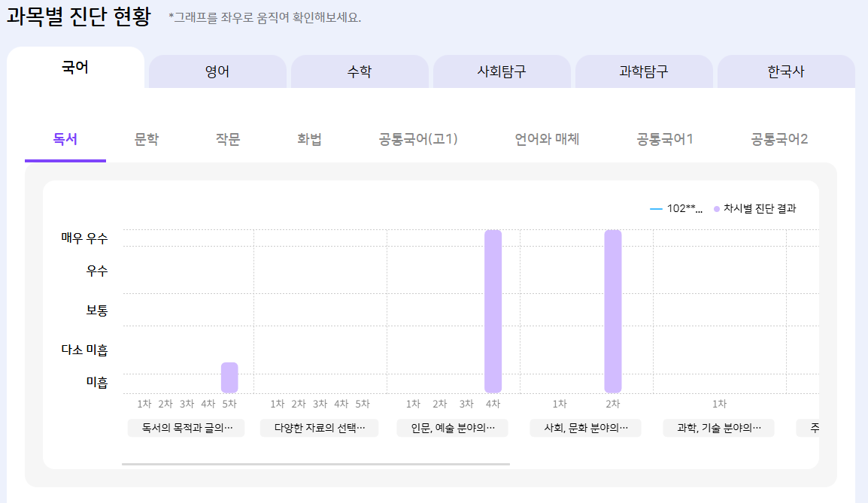Switch to the 언어와 매체 sub-tab
Viewport: 868px width, 503px height.
click(x=547, y=139)
